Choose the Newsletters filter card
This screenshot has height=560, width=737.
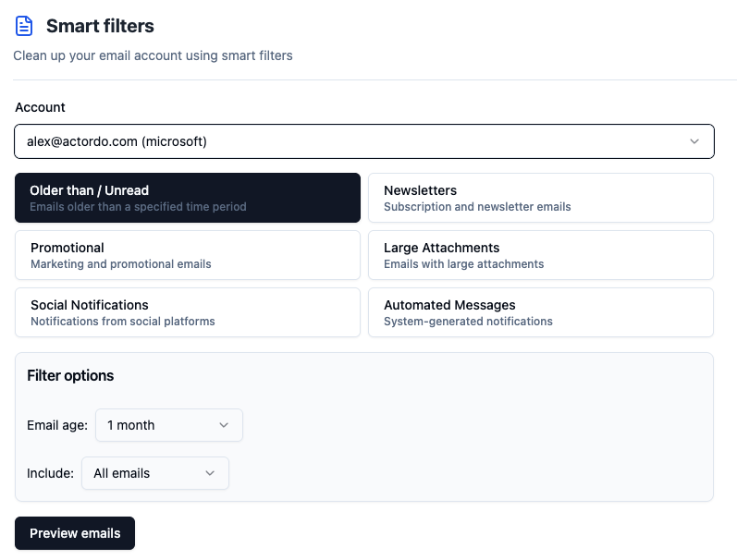pos(541,198)
